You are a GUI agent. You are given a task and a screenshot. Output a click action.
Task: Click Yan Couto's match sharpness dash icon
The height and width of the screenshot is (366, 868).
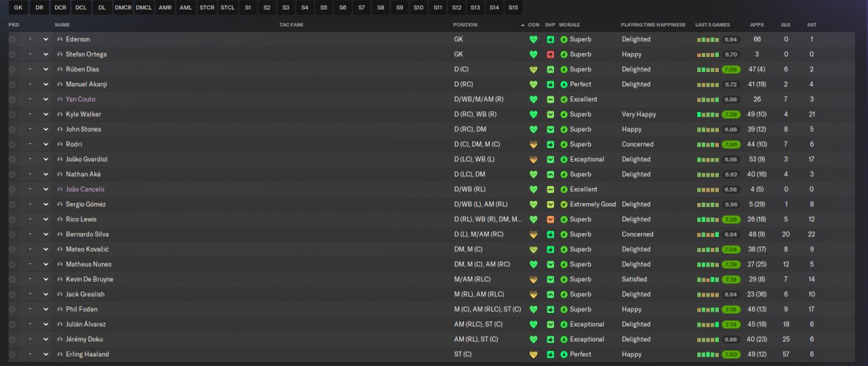(551, 99)
